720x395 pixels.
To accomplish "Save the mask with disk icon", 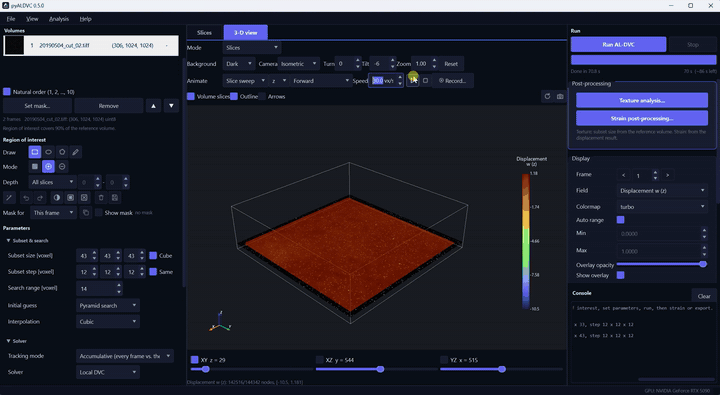I will coord(115,198).
